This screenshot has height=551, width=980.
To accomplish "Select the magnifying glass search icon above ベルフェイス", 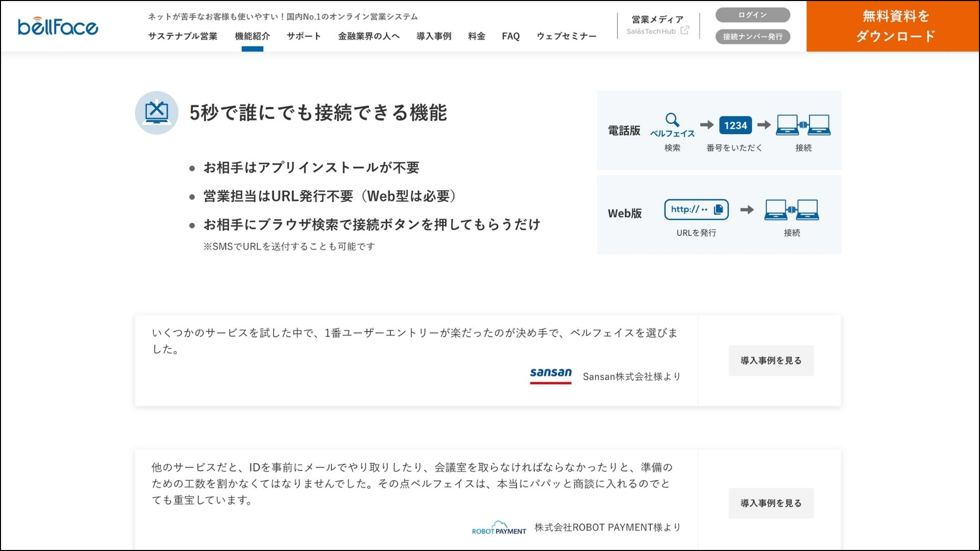I will pos(673,118).
